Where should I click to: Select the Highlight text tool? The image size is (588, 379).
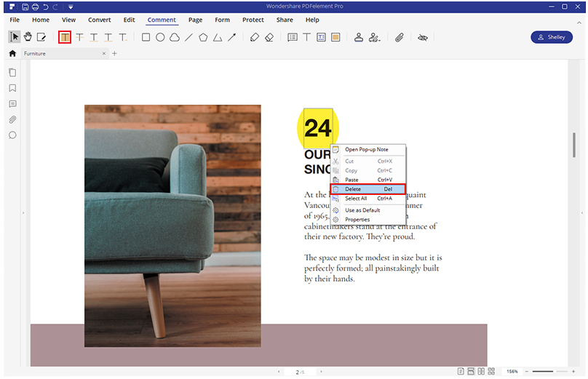click(65, 37)
